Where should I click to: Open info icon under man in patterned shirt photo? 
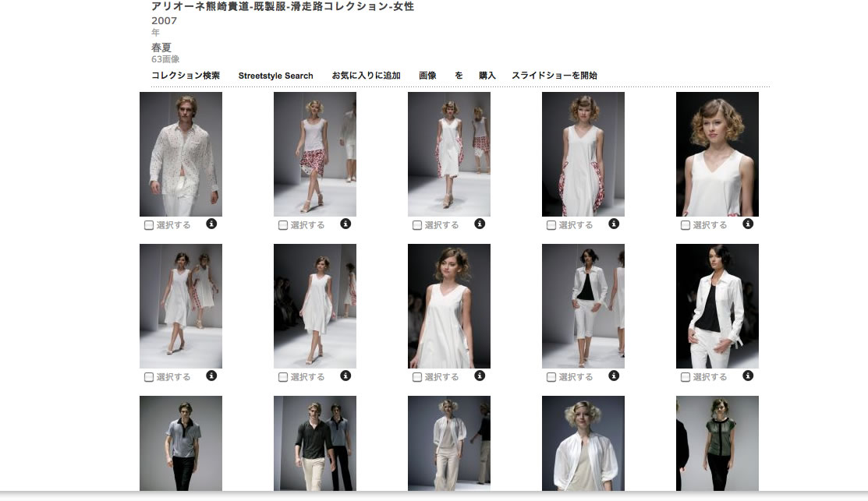[x=211, y=224]
